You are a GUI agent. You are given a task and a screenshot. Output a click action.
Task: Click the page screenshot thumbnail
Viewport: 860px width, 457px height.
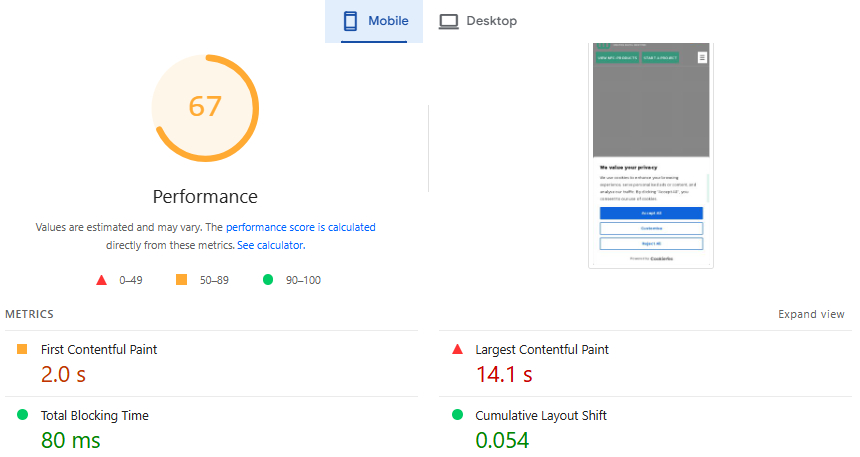pos(651,155)
